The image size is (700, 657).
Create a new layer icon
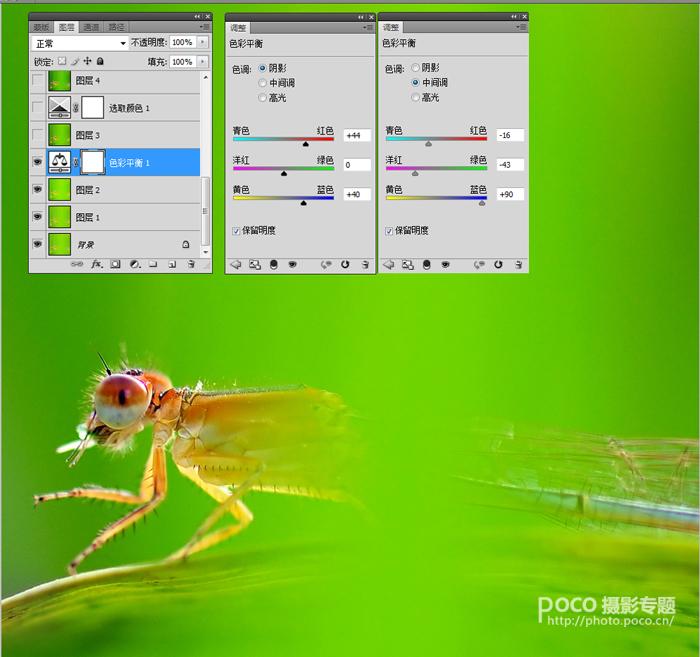[x=172, y=264]
